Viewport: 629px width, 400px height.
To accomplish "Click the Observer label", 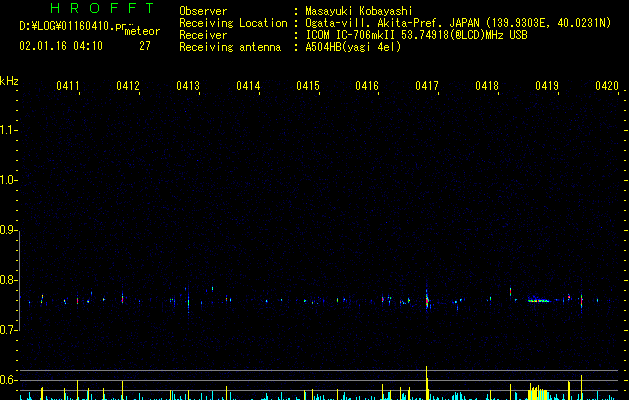I will point(203,11).
